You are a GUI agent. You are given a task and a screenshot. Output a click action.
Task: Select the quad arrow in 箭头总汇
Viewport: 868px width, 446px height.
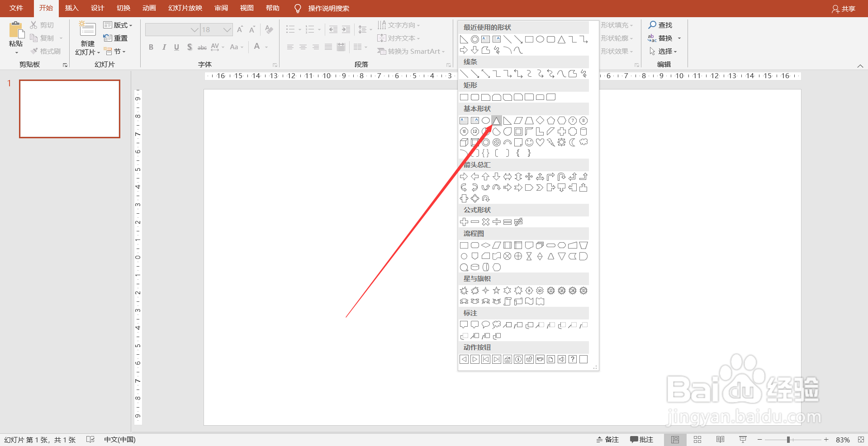click(529, 177)
